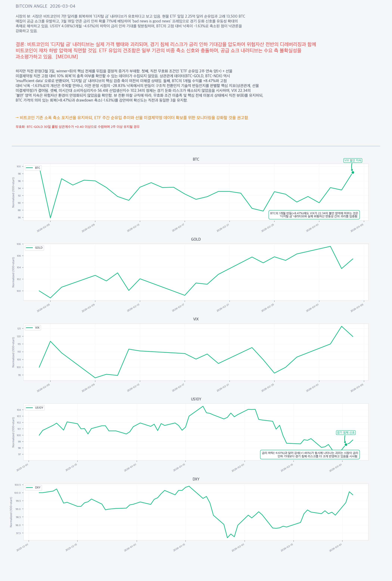
Task: Click the red '결론' conclusion paragraph
Action: click(166, 50)
